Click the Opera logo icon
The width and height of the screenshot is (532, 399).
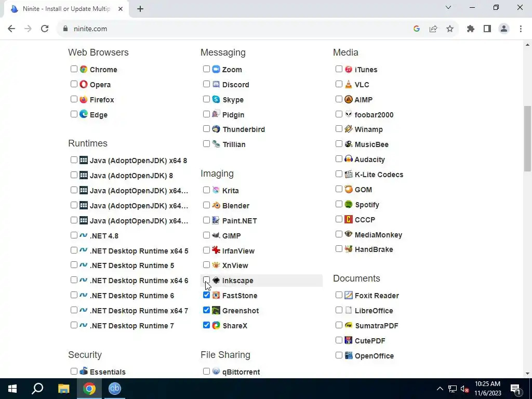click(84, 84)
